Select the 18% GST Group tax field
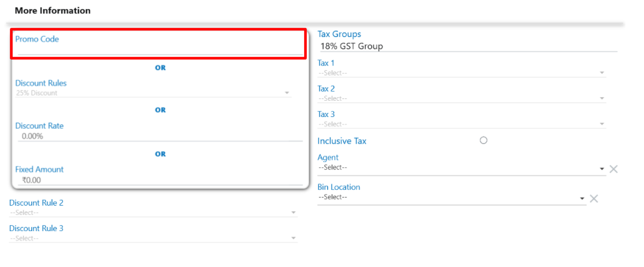This screenshot has width=644, height=267. tap(467, 46)
